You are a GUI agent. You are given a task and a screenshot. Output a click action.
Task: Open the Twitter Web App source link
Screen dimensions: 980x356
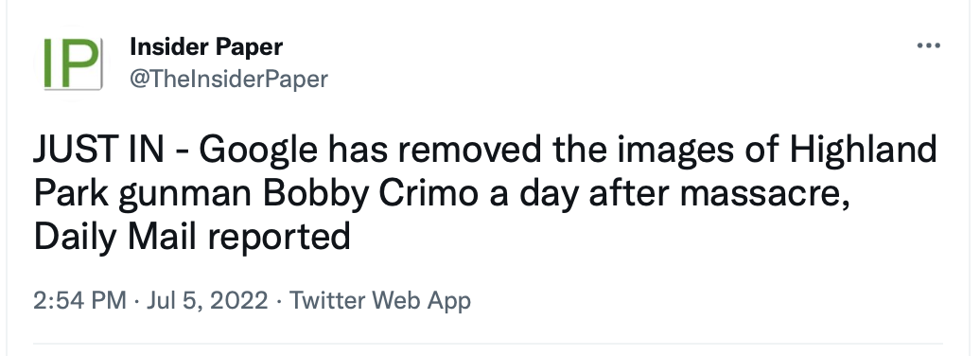379,301
